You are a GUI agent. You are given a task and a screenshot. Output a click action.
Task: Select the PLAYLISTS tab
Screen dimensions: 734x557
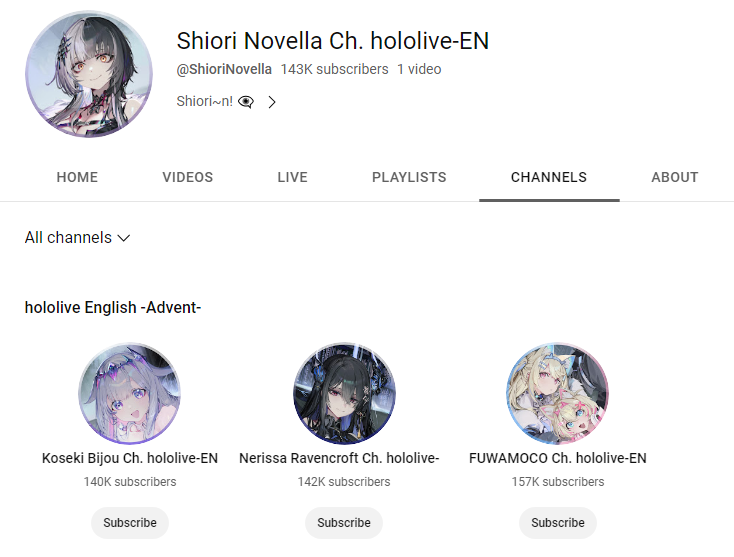pyautogui.click(x=409, y=177)
